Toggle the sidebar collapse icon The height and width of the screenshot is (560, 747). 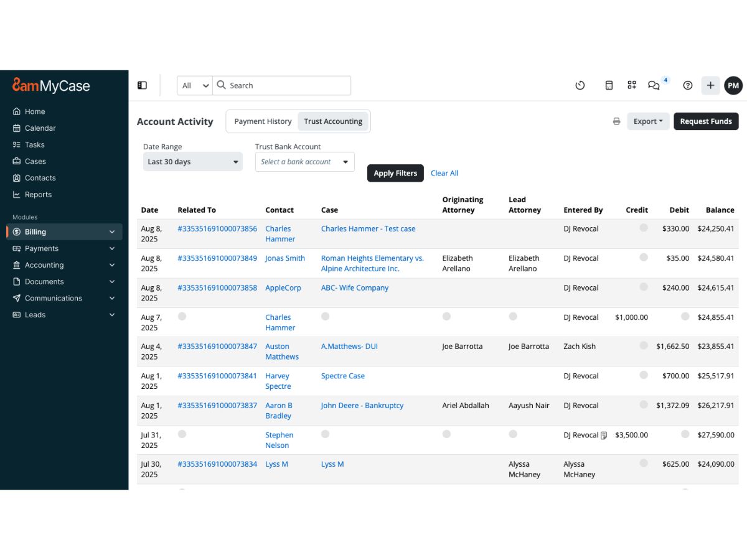click(143, 85)
